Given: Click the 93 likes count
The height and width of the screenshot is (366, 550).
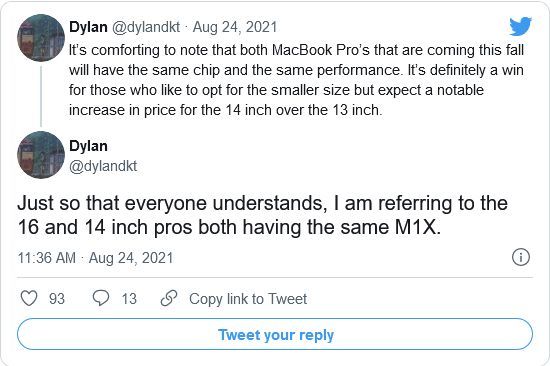Looking at the screenshot, I should click(x=57, y=299).
